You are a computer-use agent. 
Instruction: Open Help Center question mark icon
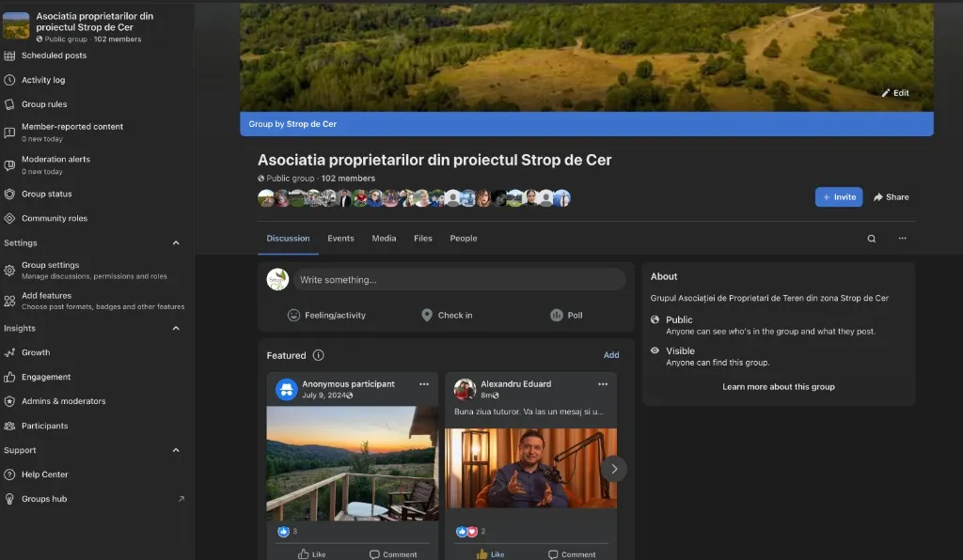(x=9, y=474)
